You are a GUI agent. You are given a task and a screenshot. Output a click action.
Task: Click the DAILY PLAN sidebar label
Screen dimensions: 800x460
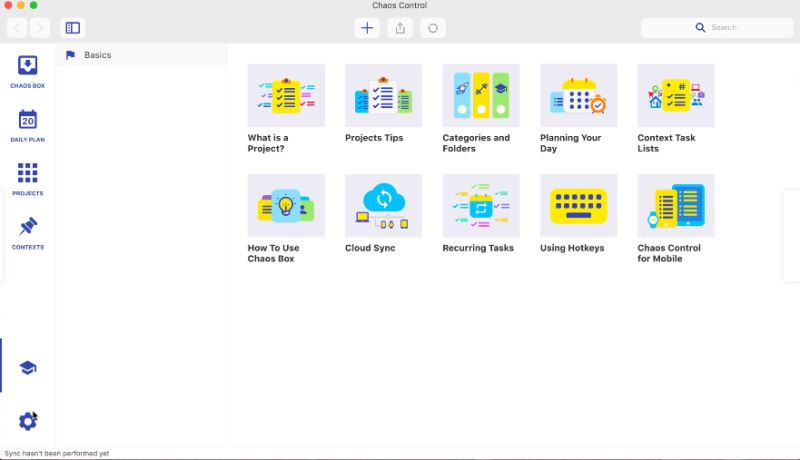(x=28, y=140)
